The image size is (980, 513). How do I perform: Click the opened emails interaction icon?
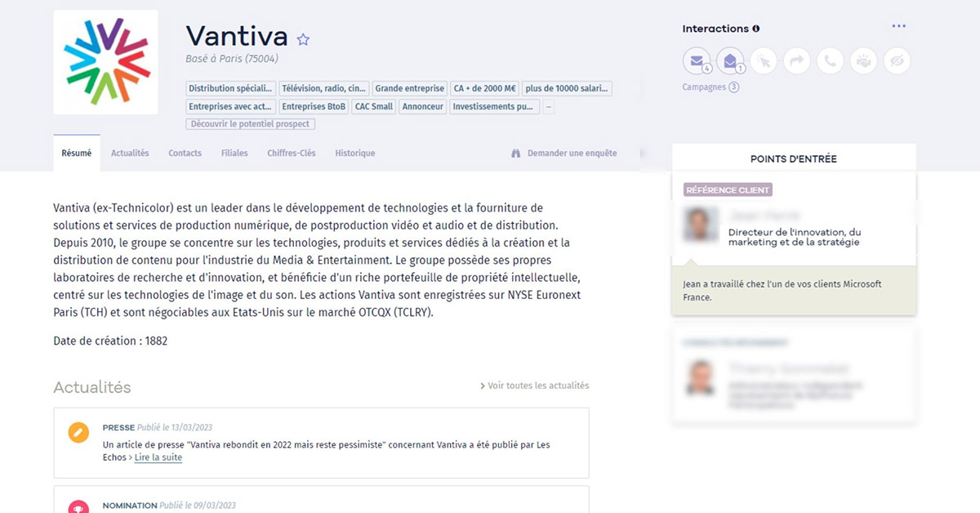coord(729,60)
